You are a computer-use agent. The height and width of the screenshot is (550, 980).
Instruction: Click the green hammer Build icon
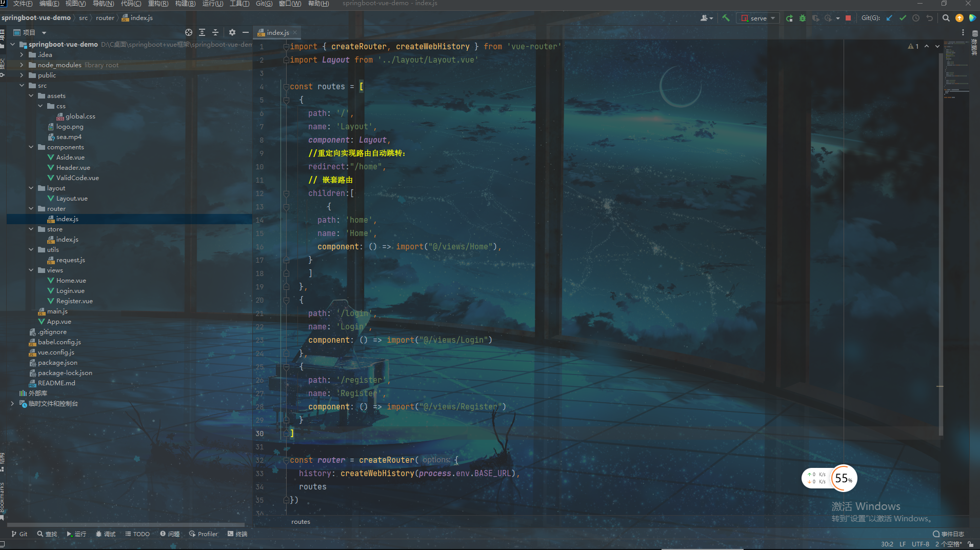(x=726, y=18)
